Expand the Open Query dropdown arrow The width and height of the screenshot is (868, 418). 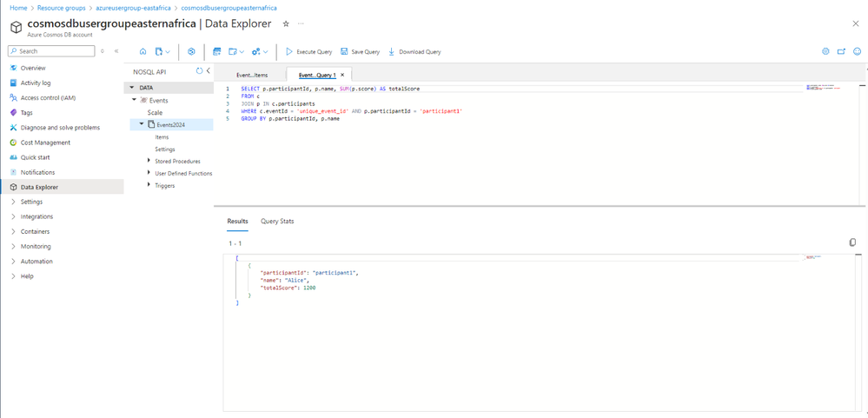click(242, 52)
